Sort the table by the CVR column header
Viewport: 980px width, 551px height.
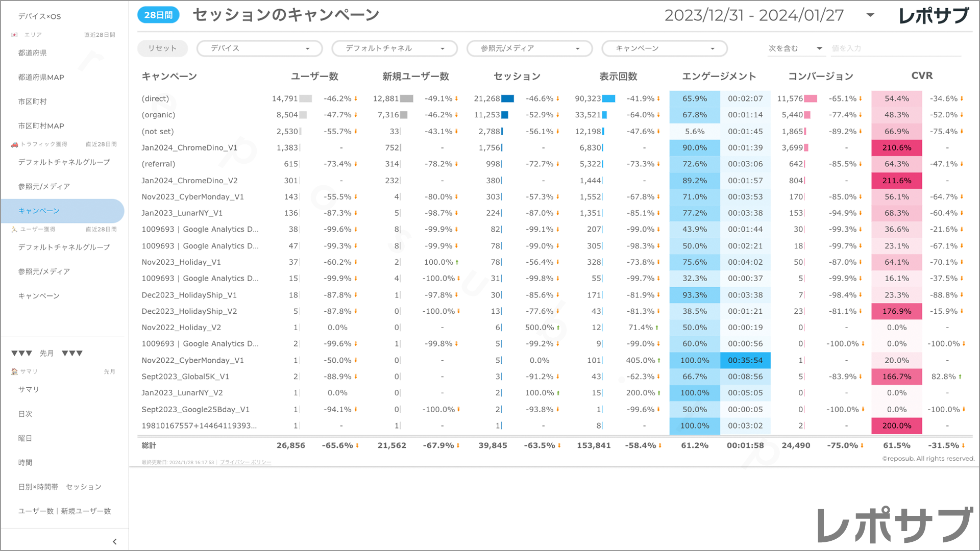pos(922,76)
